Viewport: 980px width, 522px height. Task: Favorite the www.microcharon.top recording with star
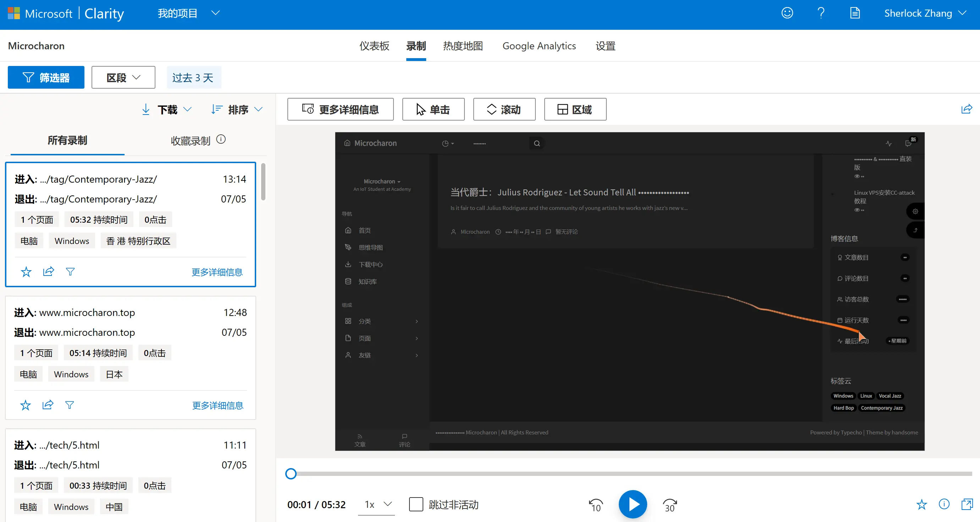coord(25,405)
